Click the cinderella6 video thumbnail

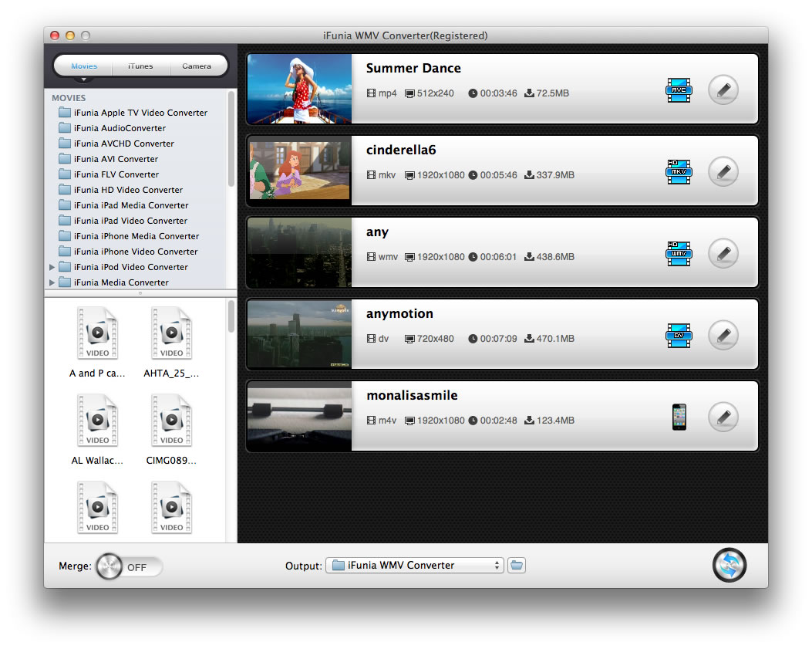pos(299,171)
